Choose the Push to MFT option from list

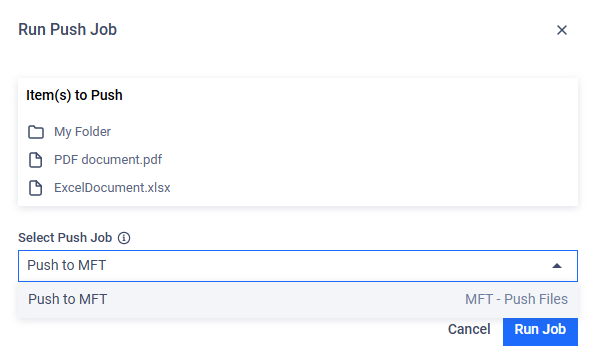coord(68,299)
